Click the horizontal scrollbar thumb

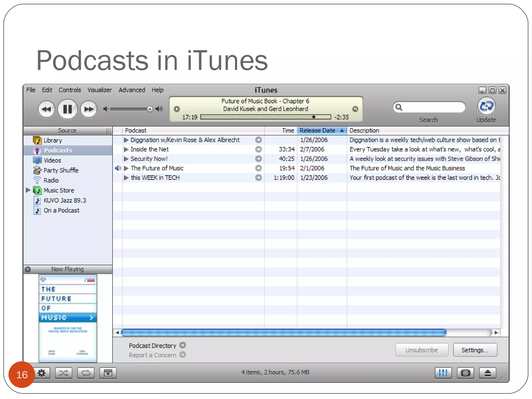[284, 332]
